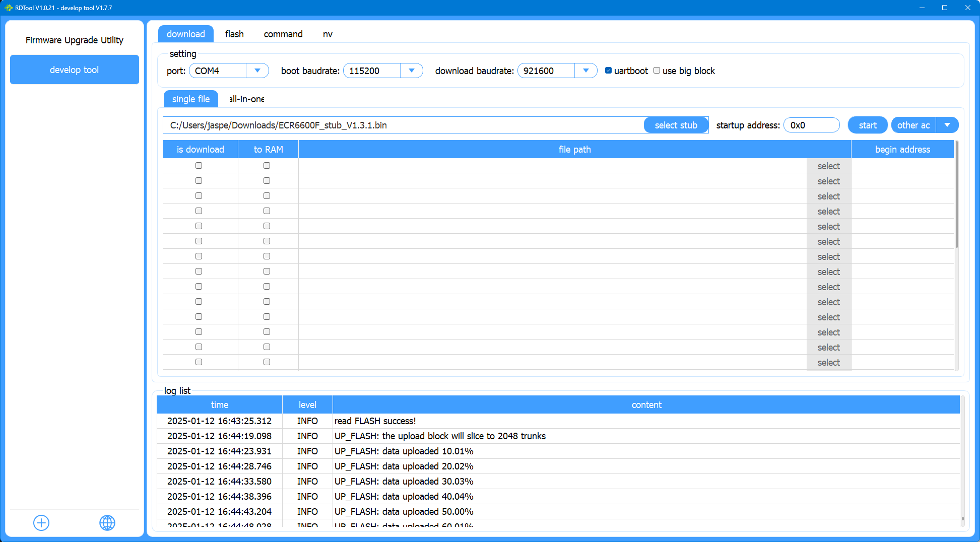Switch to the download tab
980x542 pixels.
pyautogui.click(x=186, y=34)
